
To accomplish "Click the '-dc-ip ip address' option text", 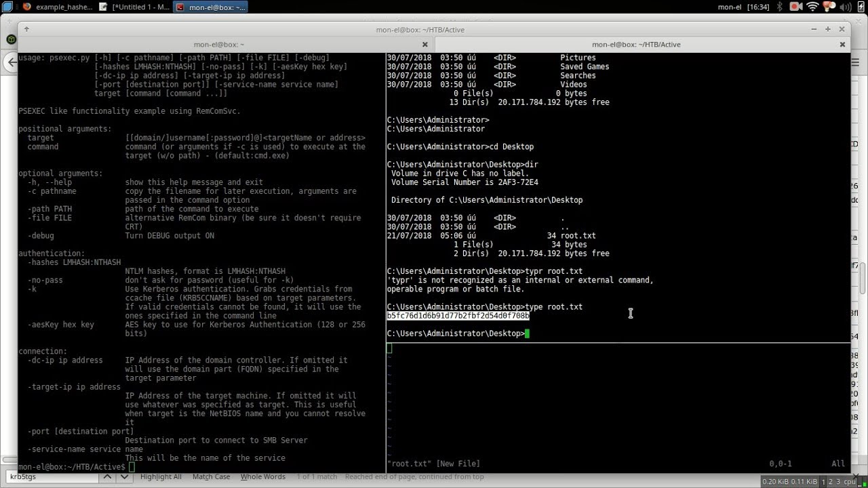I will (x=65, y=360).
